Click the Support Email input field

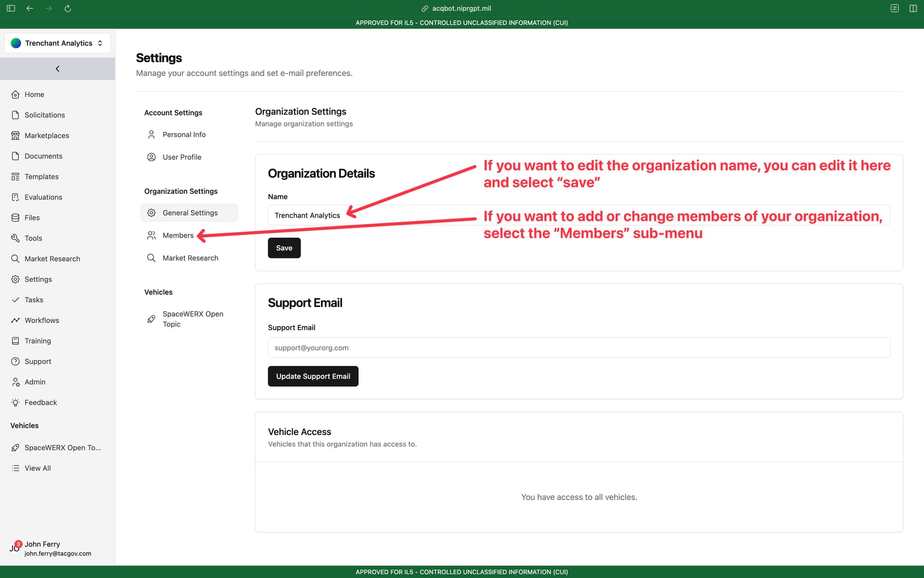coord(579,347)
